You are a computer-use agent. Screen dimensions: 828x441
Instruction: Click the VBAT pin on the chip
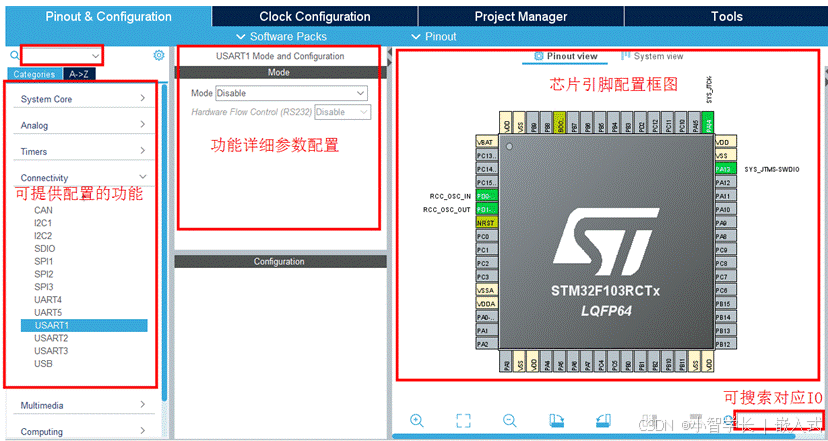coord(487,142)
